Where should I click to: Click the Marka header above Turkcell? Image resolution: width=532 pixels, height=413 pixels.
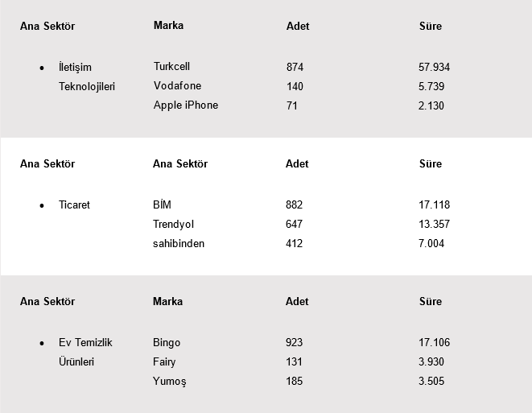(x=168, y=26)
